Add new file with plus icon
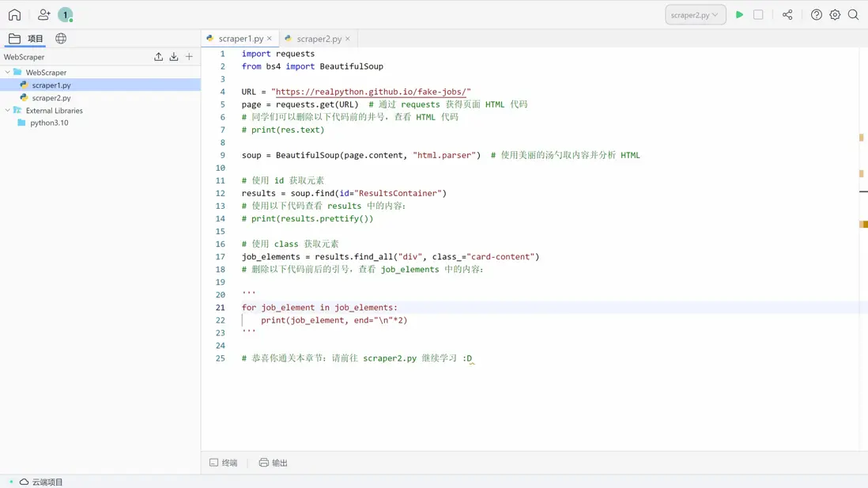Image resolution: width=868 pixels, height=488 pixels. tap(189, 57)
